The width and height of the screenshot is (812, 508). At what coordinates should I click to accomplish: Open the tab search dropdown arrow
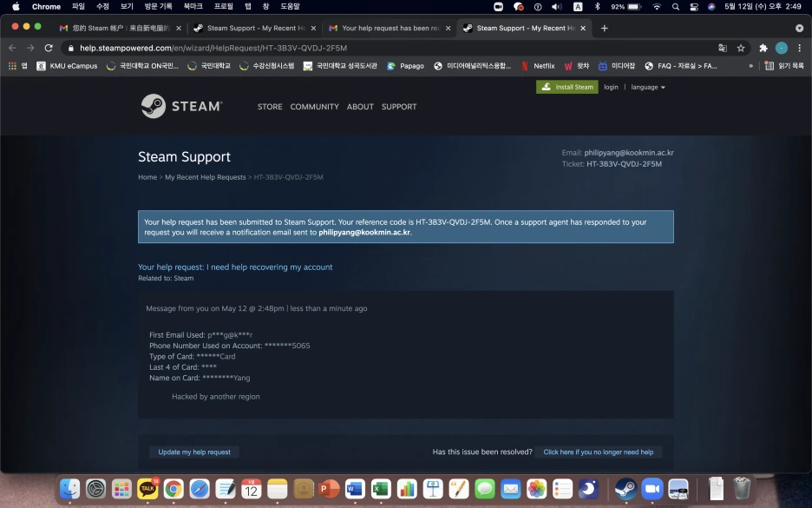799,28
